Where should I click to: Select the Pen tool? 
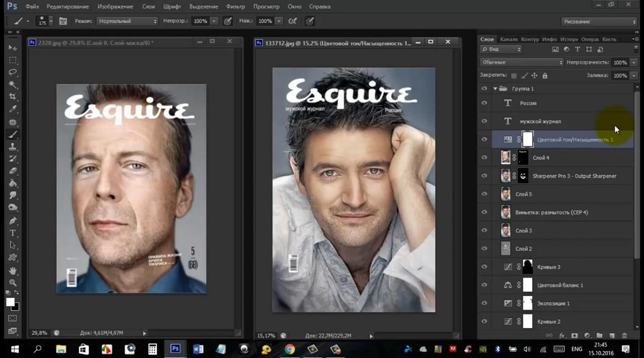[x=13, y=221]
